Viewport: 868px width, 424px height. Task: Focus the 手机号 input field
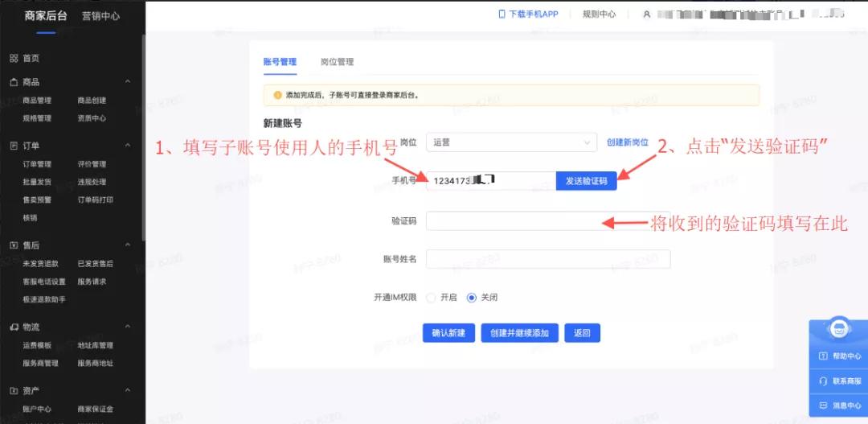point(491,181)
